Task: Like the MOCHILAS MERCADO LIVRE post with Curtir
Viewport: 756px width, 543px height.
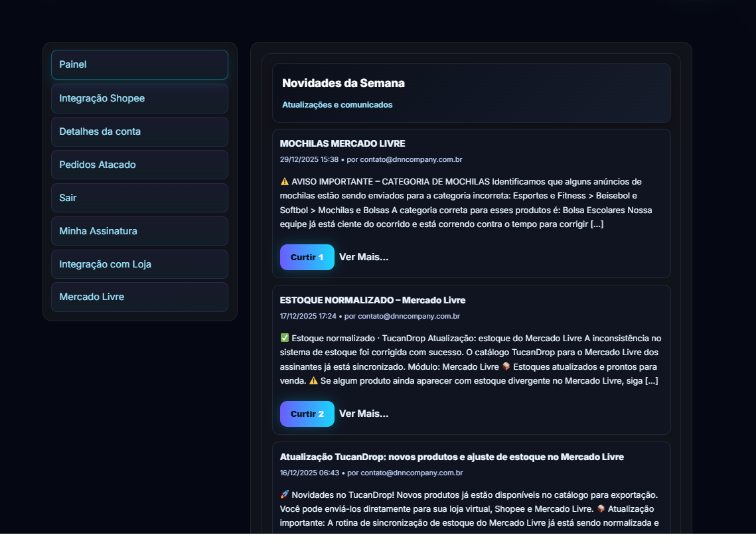Action: 307,257
